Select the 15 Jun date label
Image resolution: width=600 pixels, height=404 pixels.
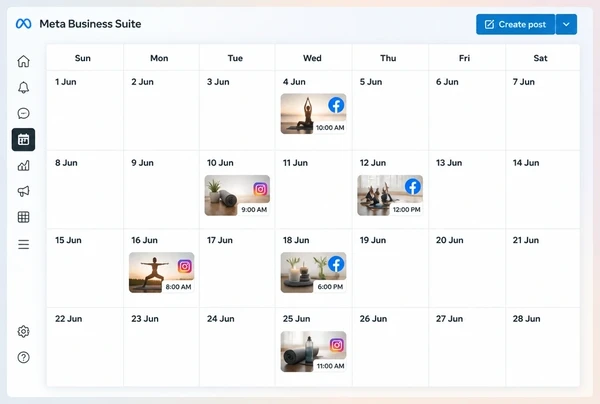coord(68,240)
